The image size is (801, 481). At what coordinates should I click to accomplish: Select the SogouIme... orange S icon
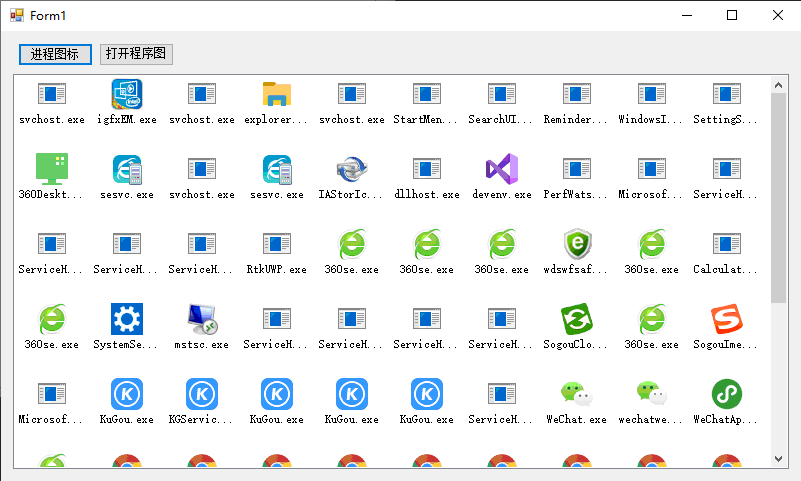point(727,319)
